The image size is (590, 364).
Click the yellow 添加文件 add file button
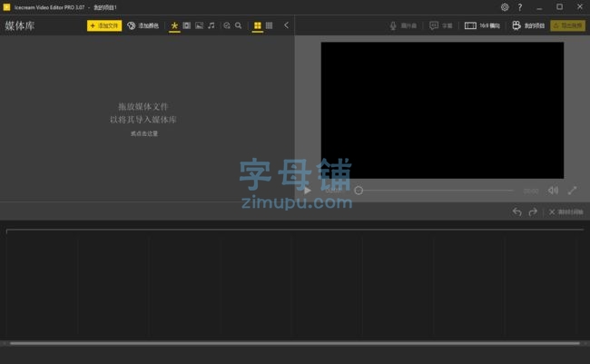(x=104, y=25)
